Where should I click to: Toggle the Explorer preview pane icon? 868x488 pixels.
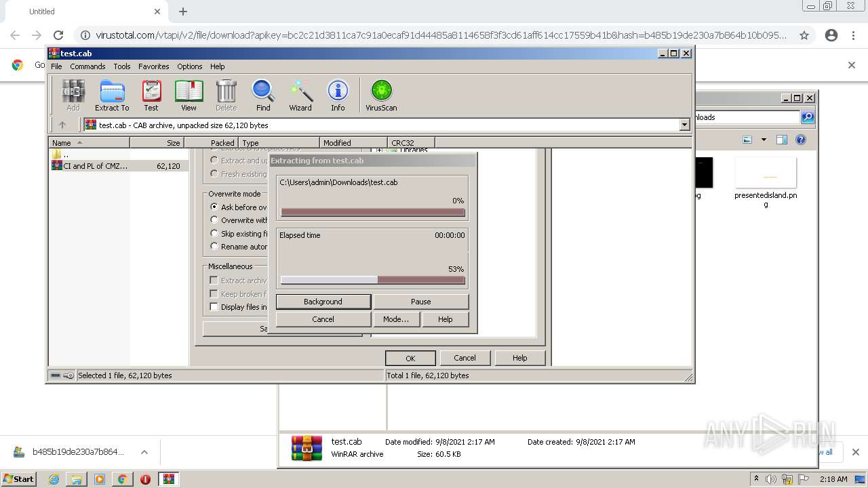pyautogui.click(x=781, y=140)
